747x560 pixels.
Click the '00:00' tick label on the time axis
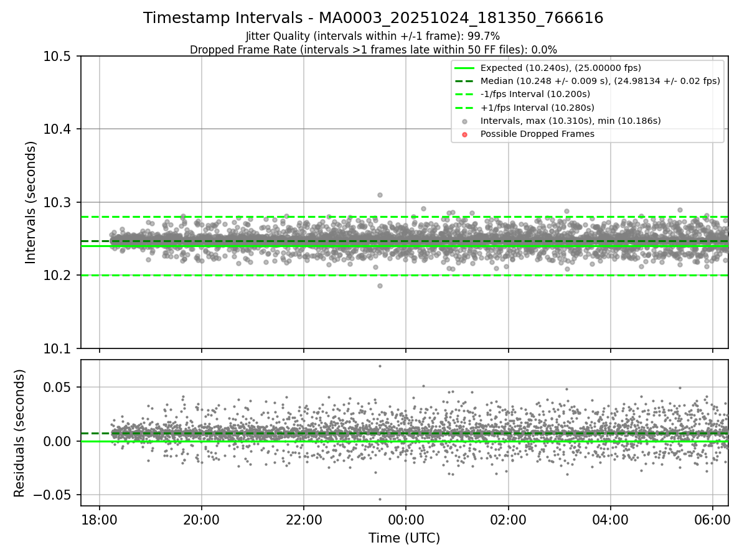tap(406, 518)
